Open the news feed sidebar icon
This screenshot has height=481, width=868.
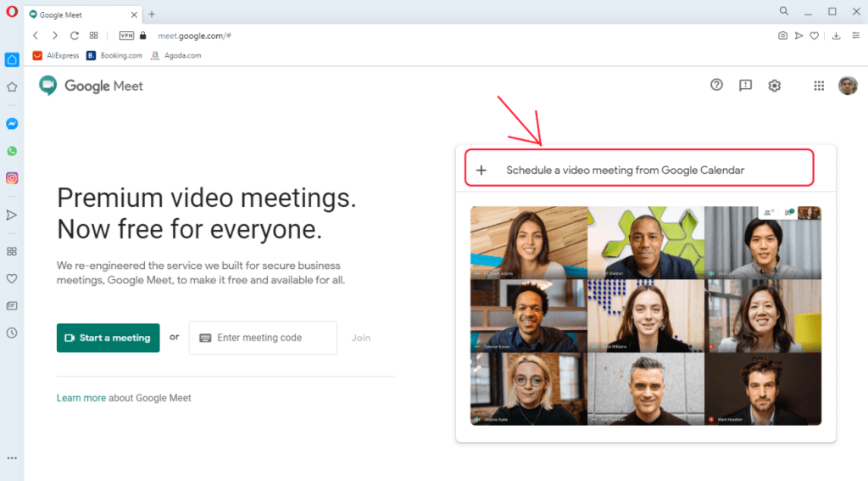pos(12,306)
